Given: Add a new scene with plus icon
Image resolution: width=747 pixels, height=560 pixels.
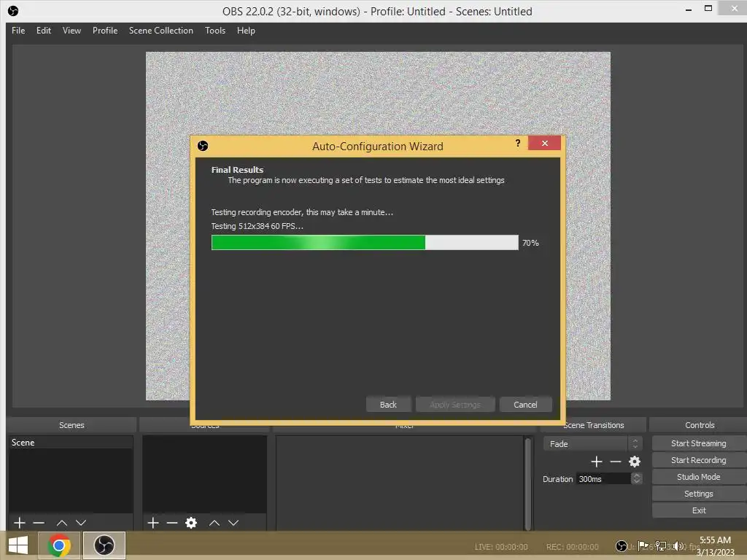Looking at the screenshot, I should [x=20, y=523].
